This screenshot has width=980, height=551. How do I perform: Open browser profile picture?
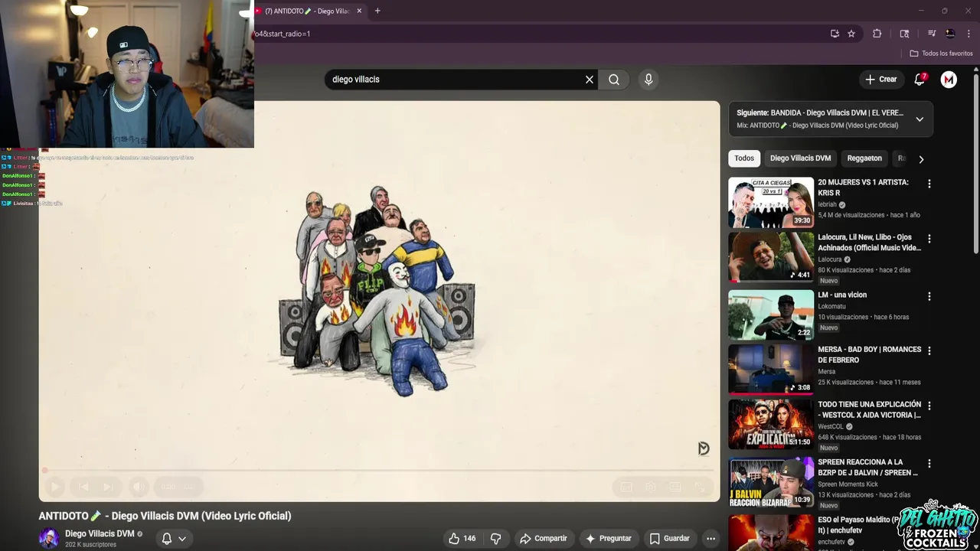[x=950, y=34]
